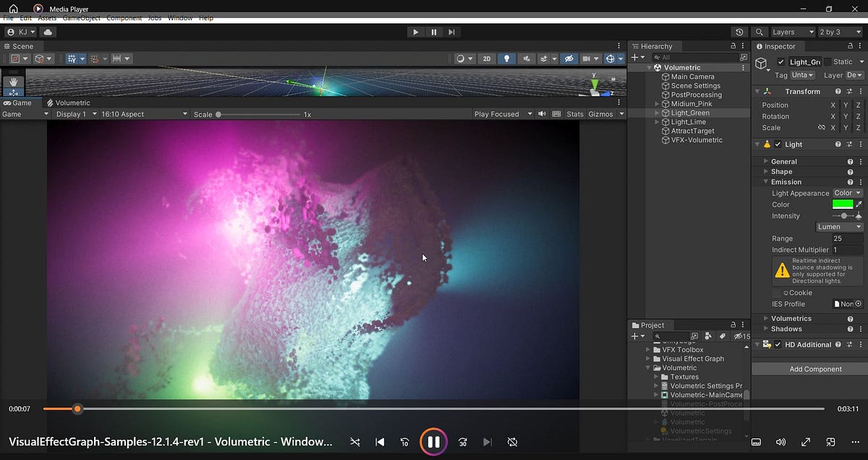Image resolution: width=868 pixels, height=460 pixels.
Task: Switch to the Scene tab
Action: point(19,46)
